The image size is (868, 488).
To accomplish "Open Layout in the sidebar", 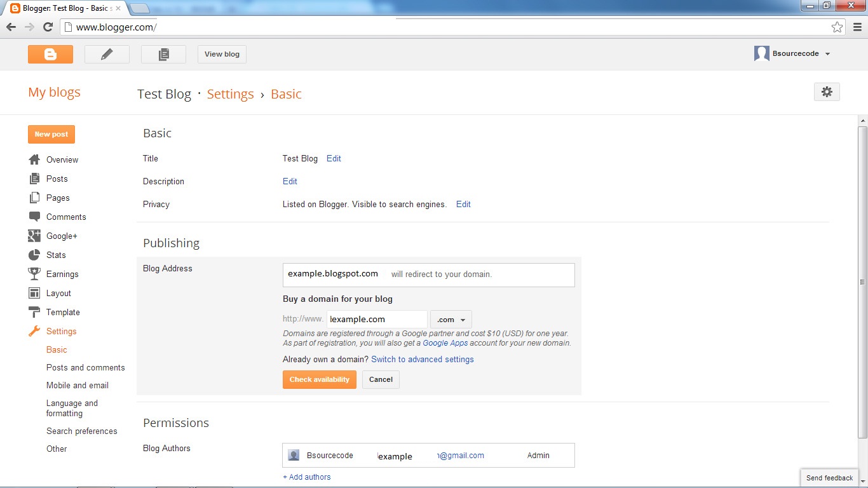I will pos(58,293).
